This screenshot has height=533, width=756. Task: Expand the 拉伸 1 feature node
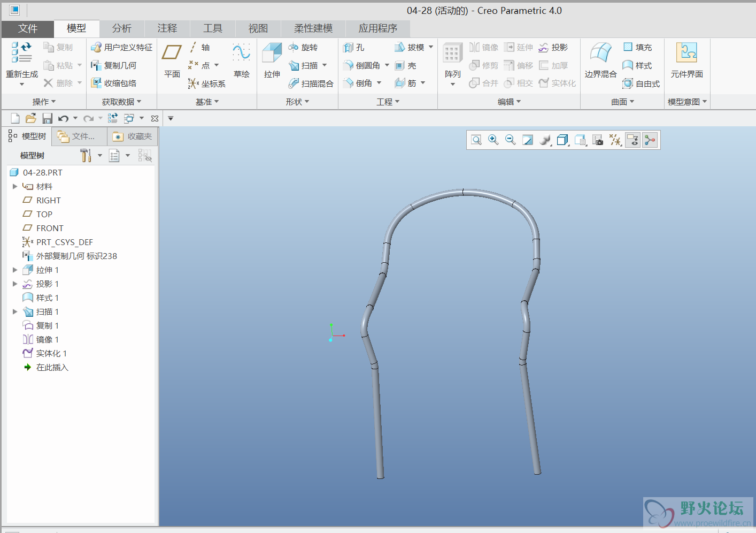click(15, 270)
